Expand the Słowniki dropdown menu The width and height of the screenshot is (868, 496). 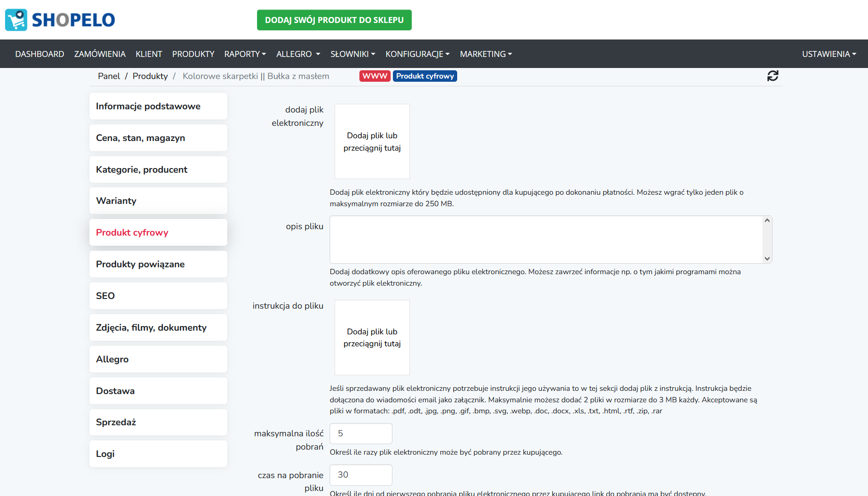pyautogui.click(x=353, y=54)
